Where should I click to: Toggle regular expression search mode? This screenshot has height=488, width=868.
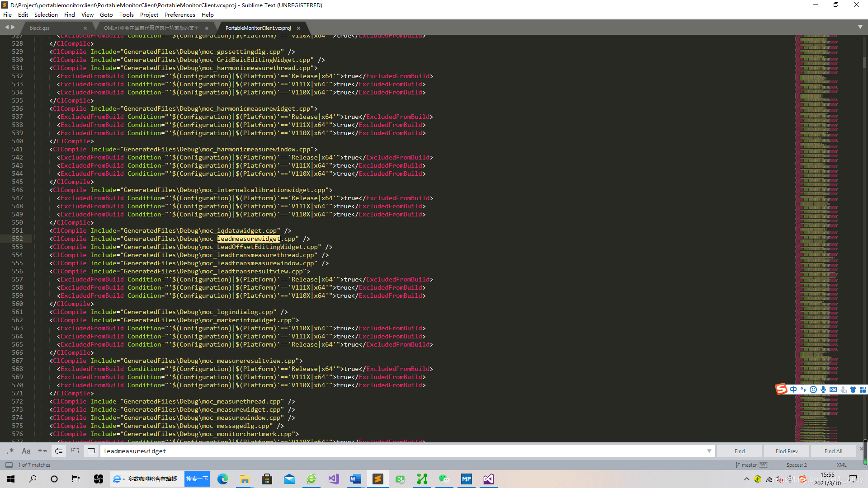(10, 451)
